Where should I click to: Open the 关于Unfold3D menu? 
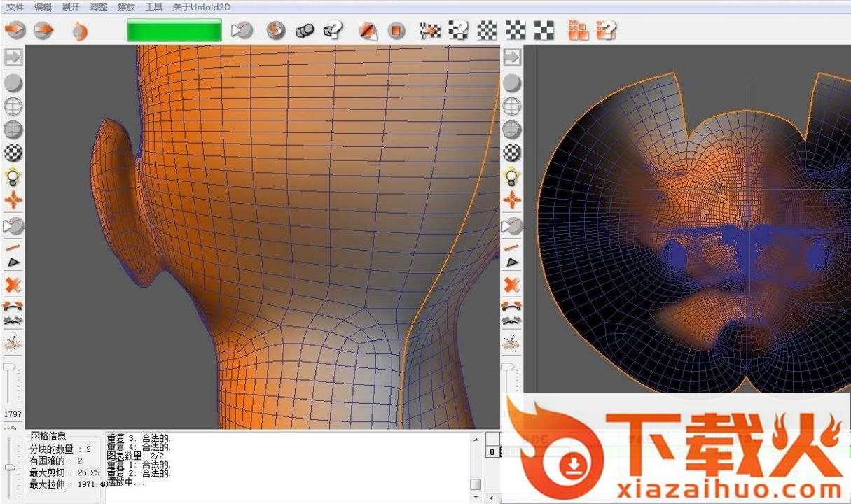[x=202, y=7]
